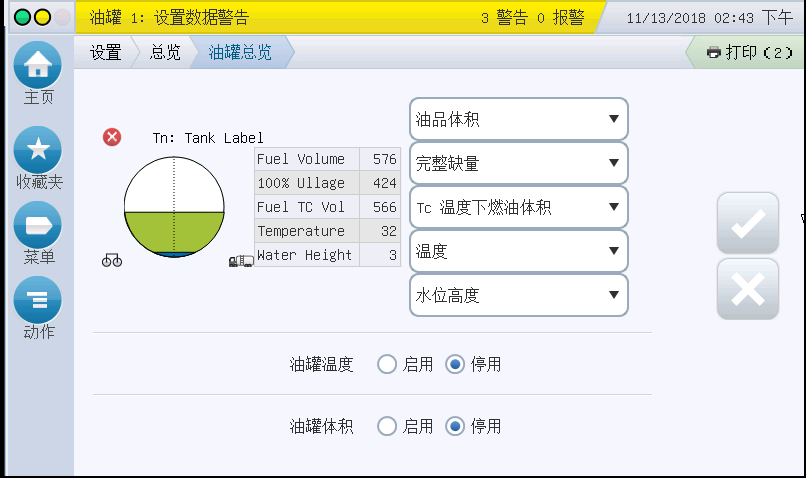Go to 设置 breadcrumb tab
The height and width of the screenshot is (478, 806).
click(105, 53)
